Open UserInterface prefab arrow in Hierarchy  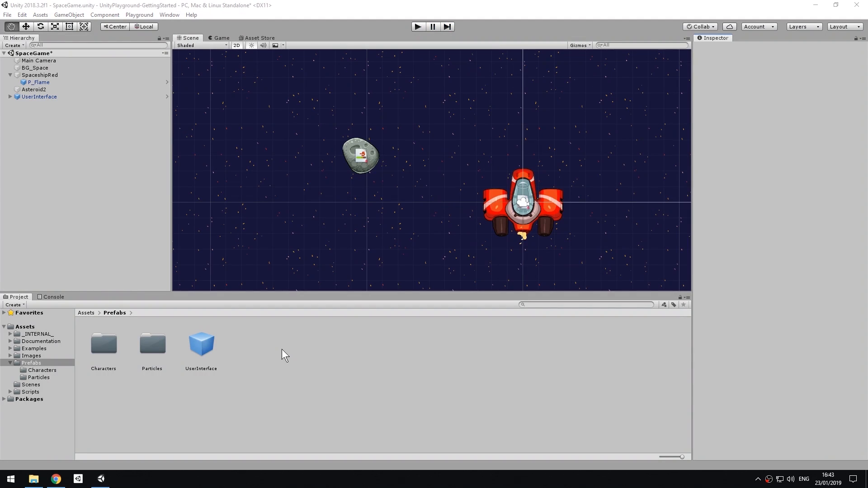click(167, 97)
